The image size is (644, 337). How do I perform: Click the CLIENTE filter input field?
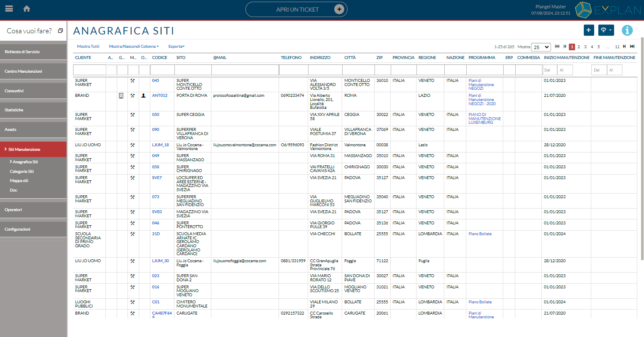point(90,70)
